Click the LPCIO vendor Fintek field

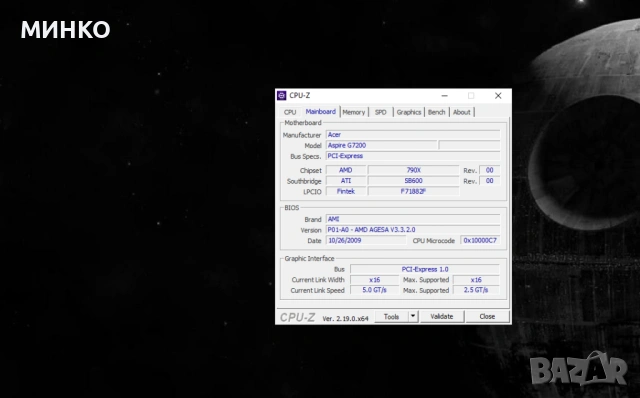[346, 191]
